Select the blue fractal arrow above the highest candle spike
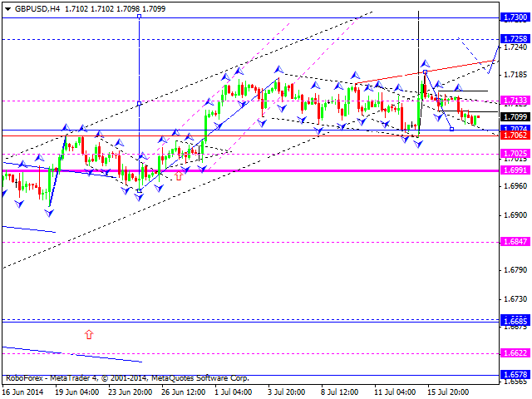This screenshot has height=399, width=532. click(424, 63)
